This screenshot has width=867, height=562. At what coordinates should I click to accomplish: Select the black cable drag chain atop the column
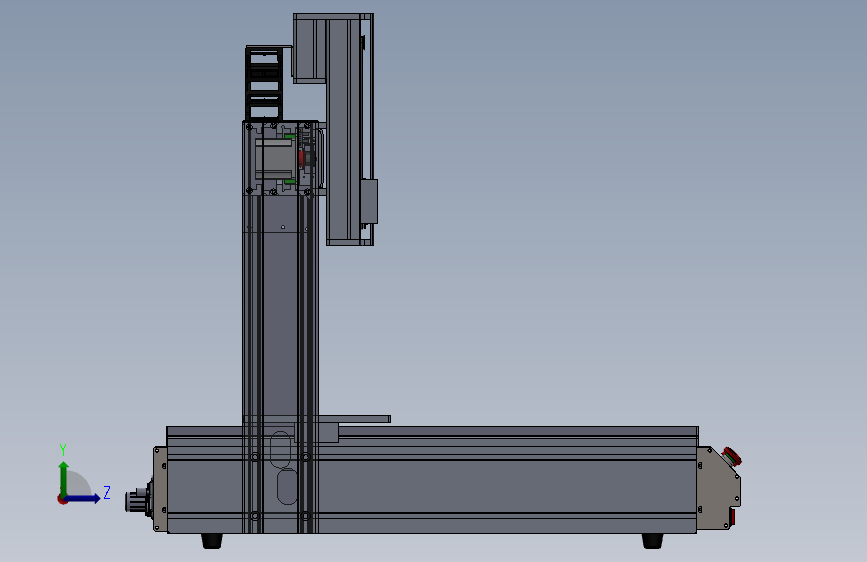[264, 84]
